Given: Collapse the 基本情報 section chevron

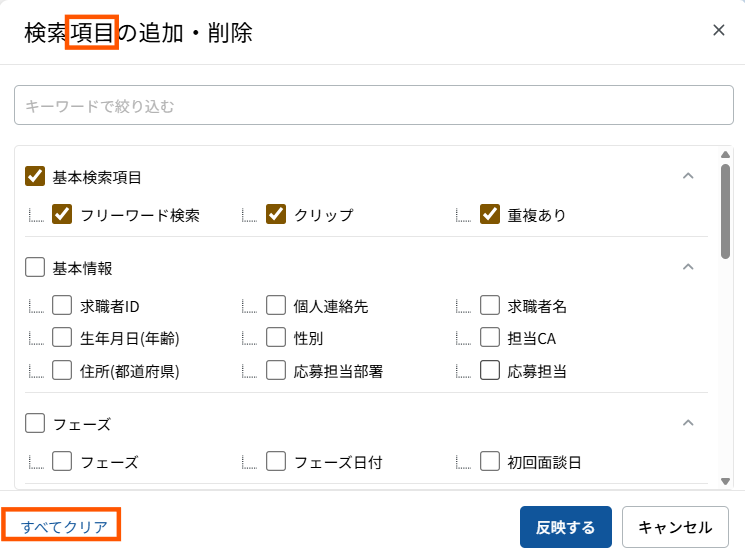Looking at the screenshot, I should click(x=688, y=267).
